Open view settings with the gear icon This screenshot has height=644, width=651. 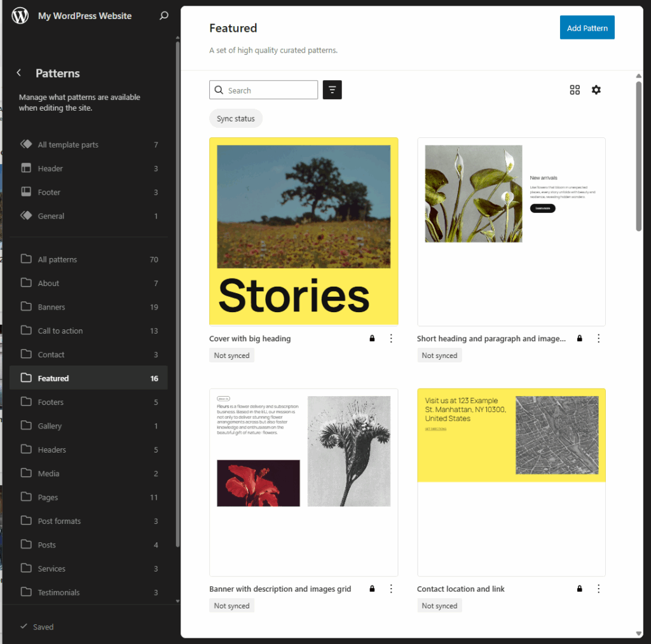point(596,90)
